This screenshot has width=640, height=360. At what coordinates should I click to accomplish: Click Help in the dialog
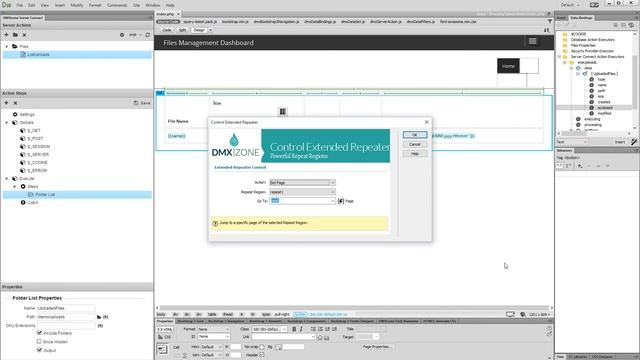(415, 153)
